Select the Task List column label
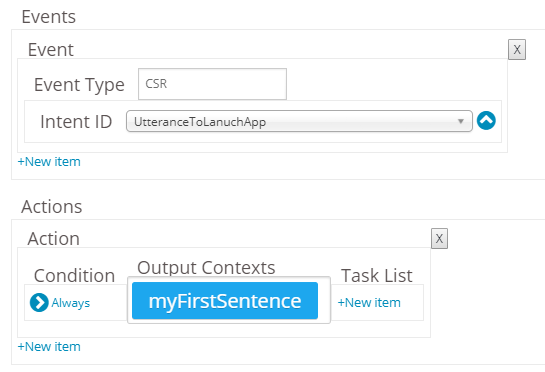 tap(377, 276)
